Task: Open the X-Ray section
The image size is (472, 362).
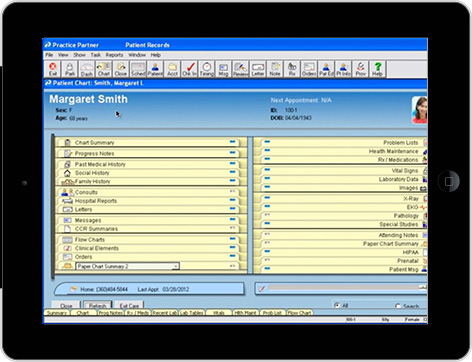Action: click(x=343, y=199)
